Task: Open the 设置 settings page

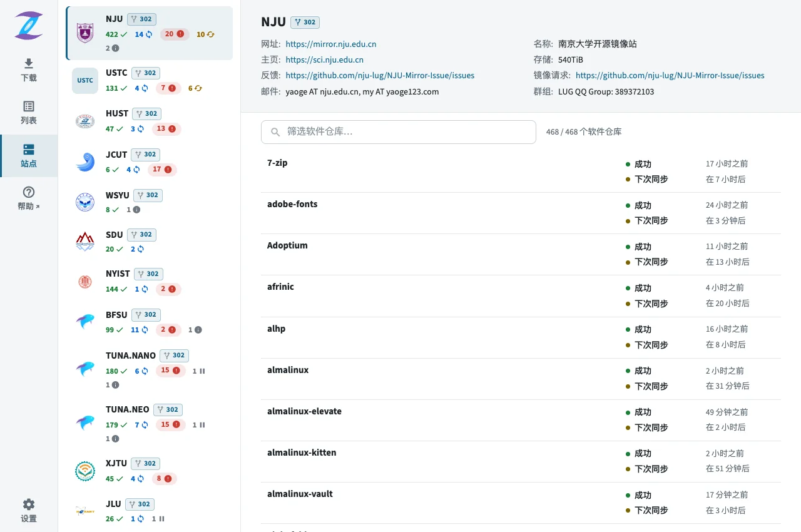Action: pyautogui.click(x=29, y=511)
